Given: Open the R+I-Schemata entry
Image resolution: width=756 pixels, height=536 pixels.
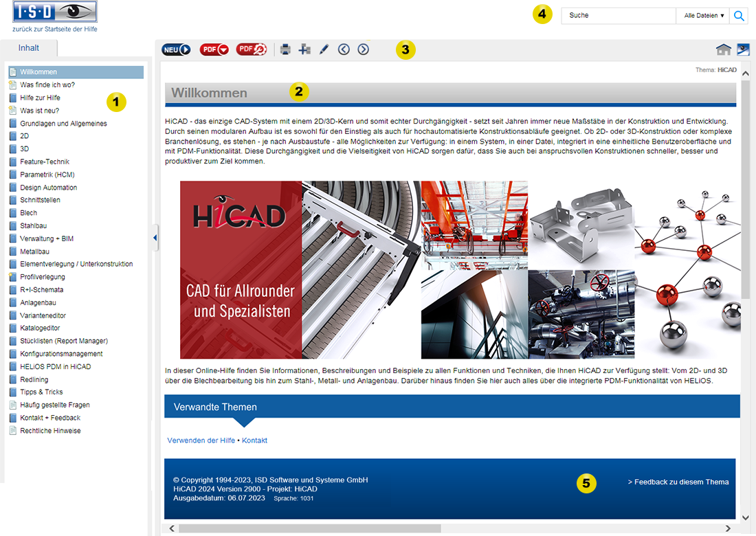Looking at the screenshot, I should (x=41, y=290).
